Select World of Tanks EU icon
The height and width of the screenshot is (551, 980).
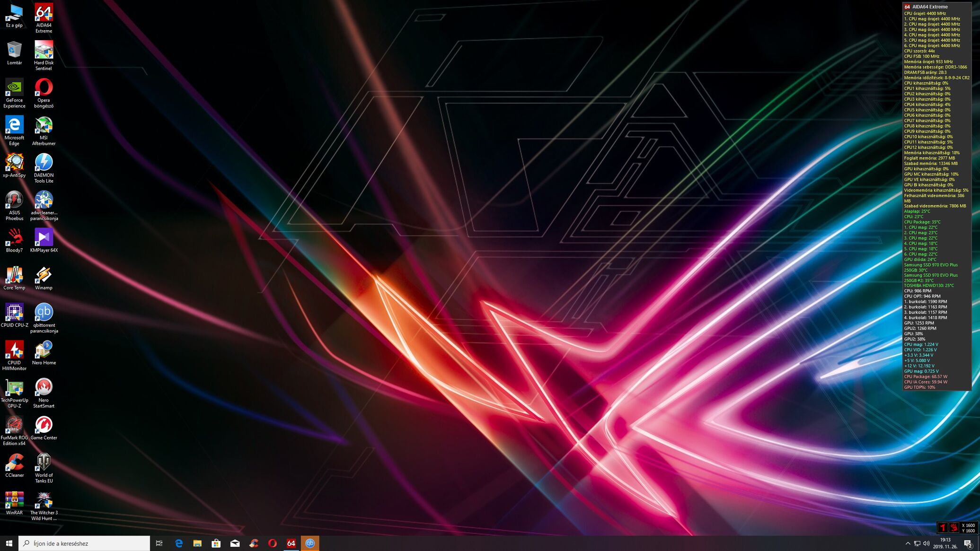click(x=44, y=463)
